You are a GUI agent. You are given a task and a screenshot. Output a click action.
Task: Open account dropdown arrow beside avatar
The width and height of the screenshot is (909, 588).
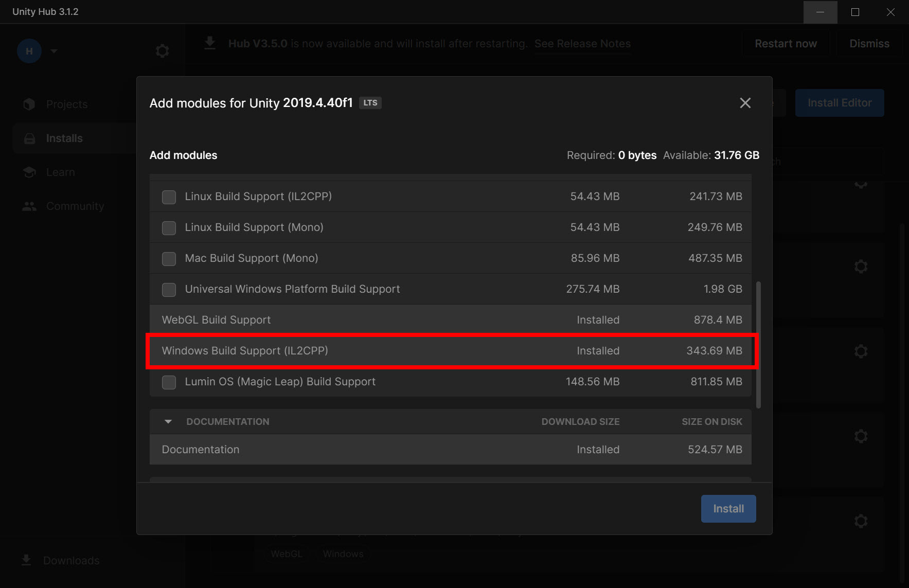click(x=54, y=51)
